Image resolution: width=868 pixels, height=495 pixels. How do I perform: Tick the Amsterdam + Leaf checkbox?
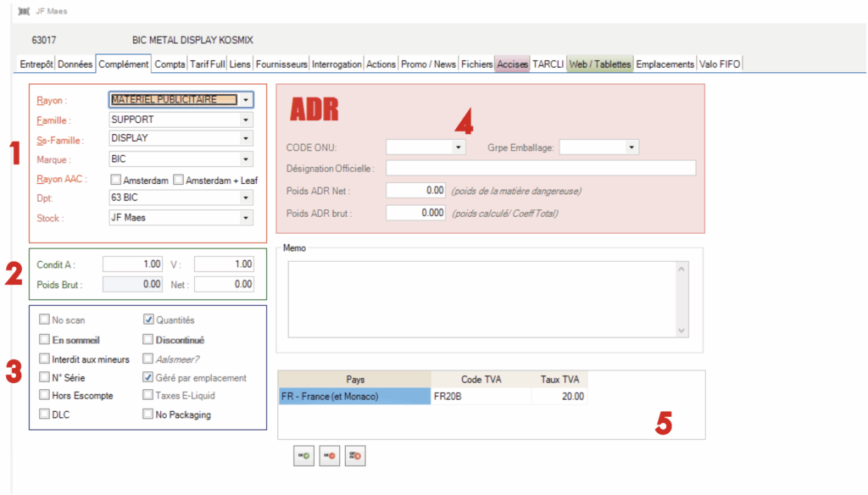(178, 180)
